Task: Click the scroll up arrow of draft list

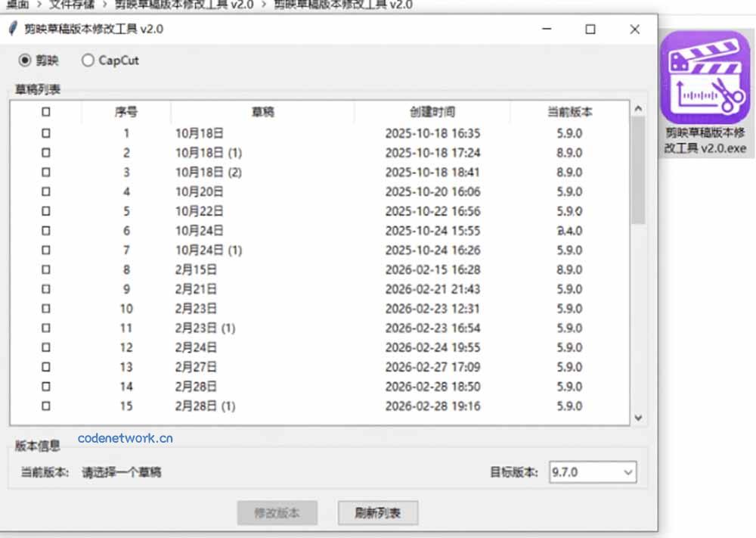Action: tap(638, 108)
